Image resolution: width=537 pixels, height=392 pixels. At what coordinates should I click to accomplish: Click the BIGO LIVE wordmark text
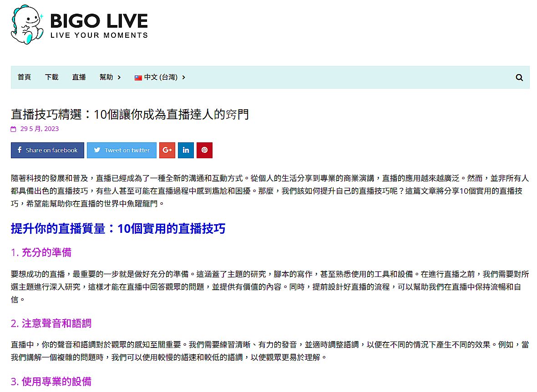(99, 21)
